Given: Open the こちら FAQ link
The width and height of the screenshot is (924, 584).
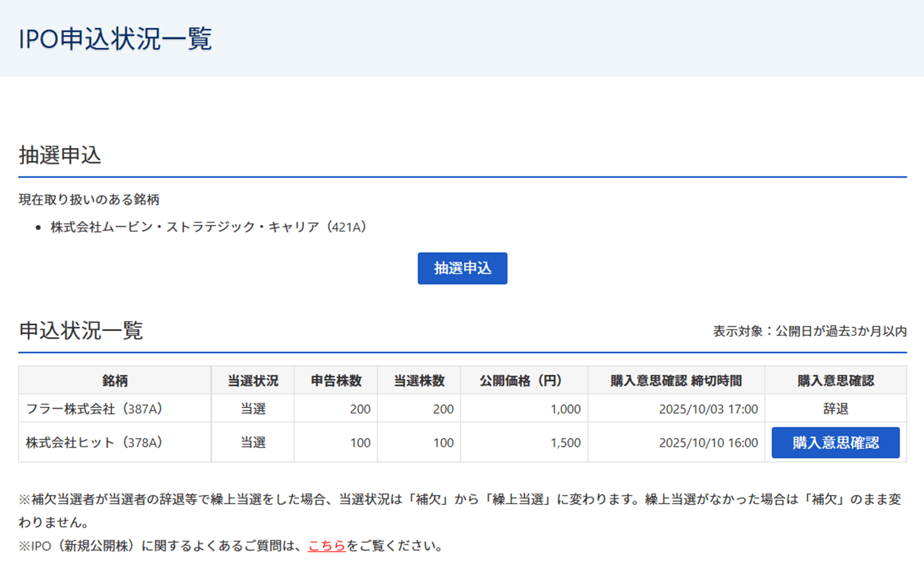Looking at the screenshot, I should tap(326, 546).
